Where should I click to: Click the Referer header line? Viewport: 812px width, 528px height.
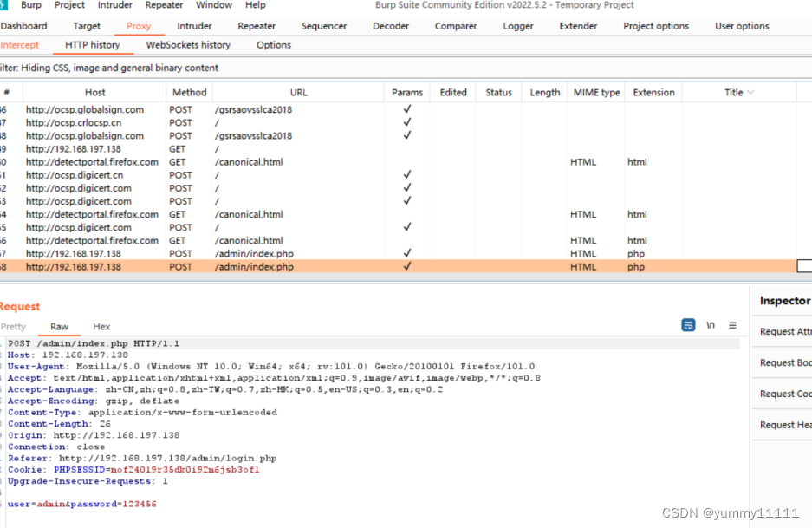coord(142,459)
